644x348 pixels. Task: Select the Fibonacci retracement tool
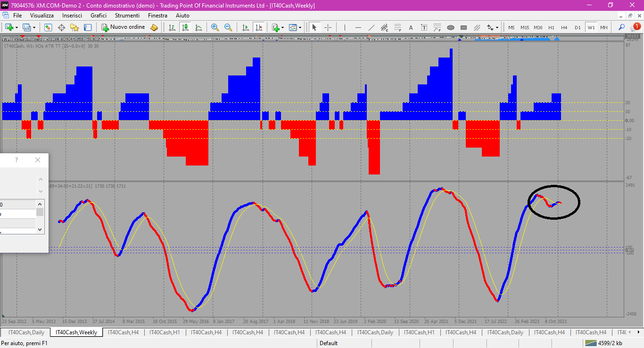coord(398,27)
